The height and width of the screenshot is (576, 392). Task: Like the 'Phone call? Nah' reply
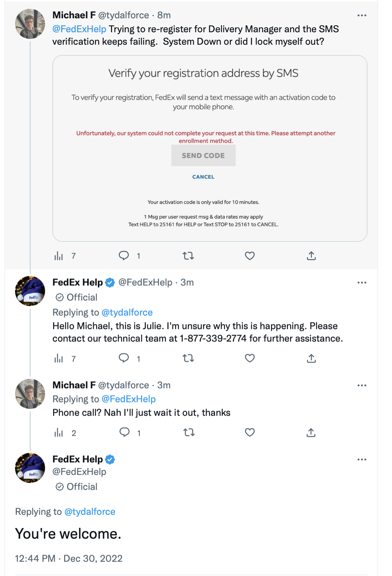(249, 433)
